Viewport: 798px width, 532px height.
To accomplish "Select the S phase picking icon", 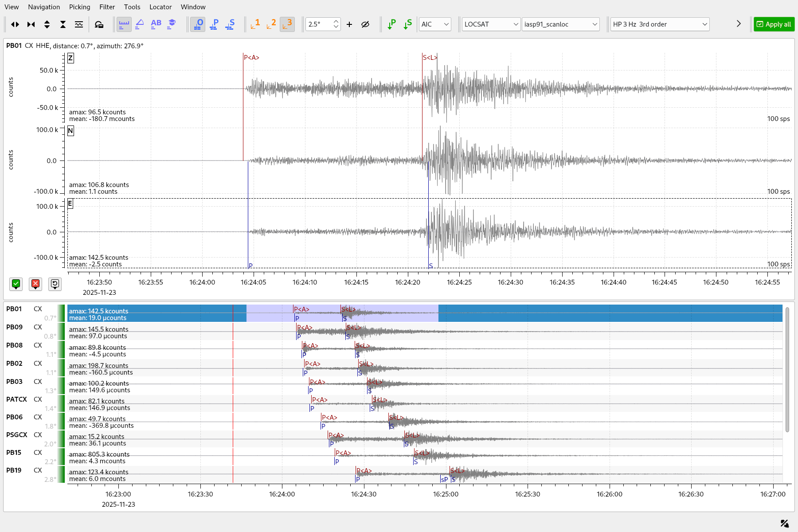I will click(230, 24).
